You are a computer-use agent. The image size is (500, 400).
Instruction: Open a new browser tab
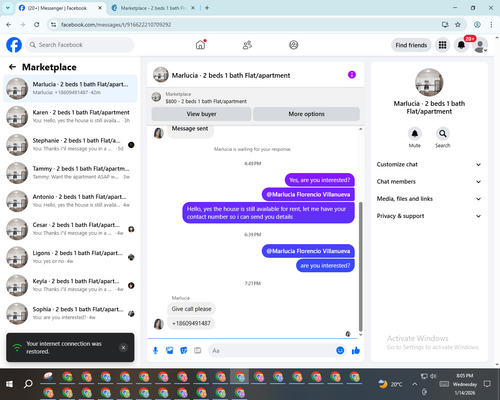tap(207, 8)
